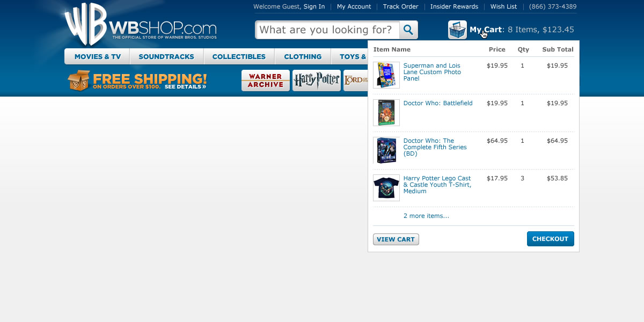Click the Doctor Who: Battlefield cover thumbnail
644x322 pixels.
pyautogui.click(x=386, y=113)
